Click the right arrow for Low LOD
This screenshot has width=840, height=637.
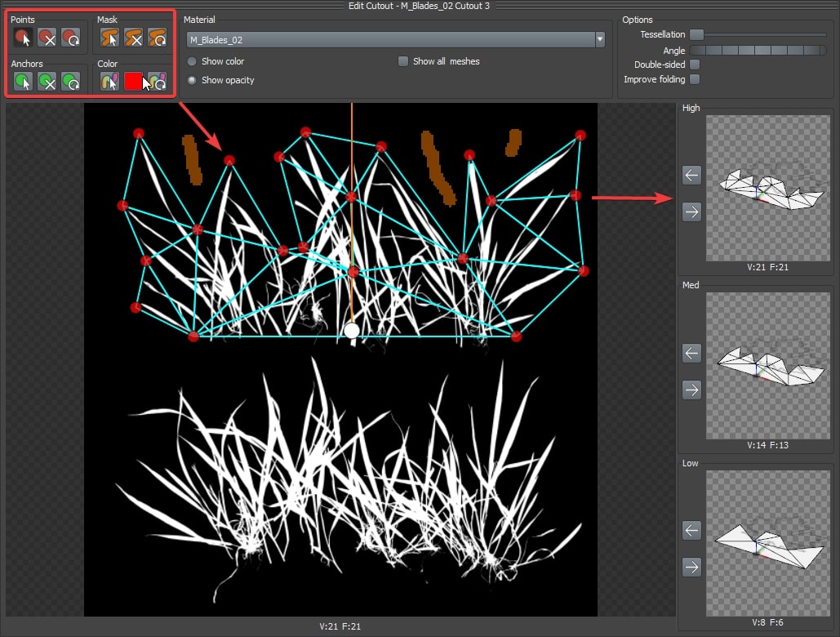(691, 567)
